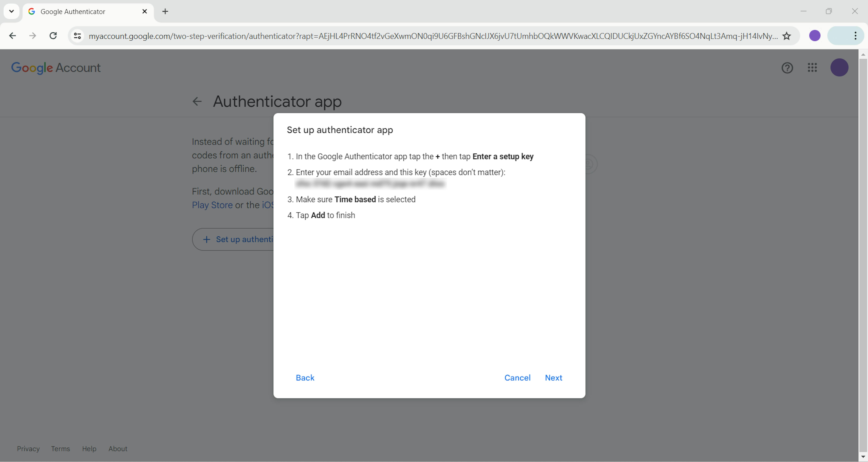Viewport: 868px width, 462px height.
Task: Click the browser forward navigation arrow
Action: click(x=33, y=36)
